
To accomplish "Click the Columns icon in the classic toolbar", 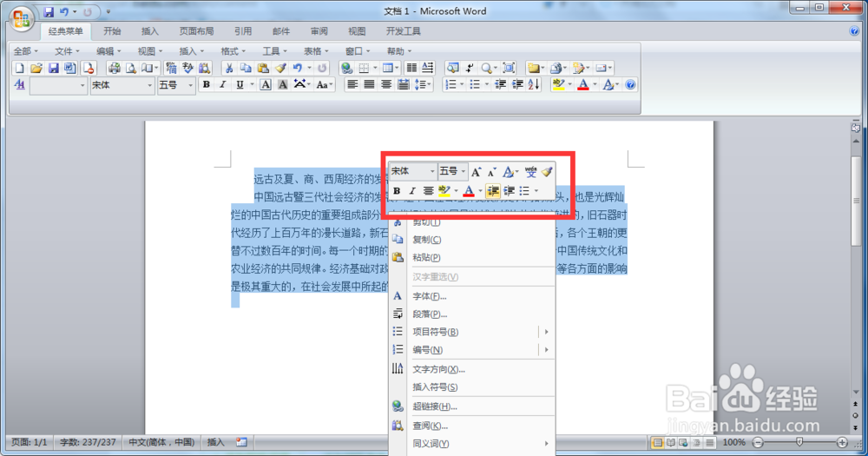I will tap(411, 68).
